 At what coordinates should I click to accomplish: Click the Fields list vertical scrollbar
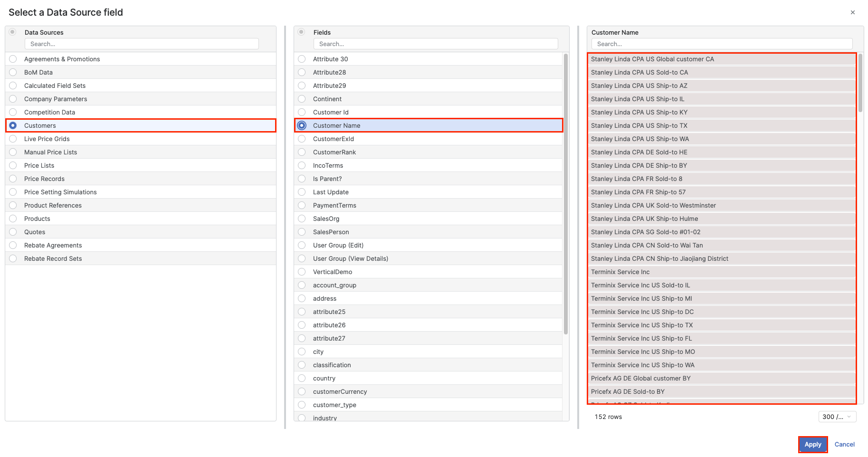pos(565,190)
